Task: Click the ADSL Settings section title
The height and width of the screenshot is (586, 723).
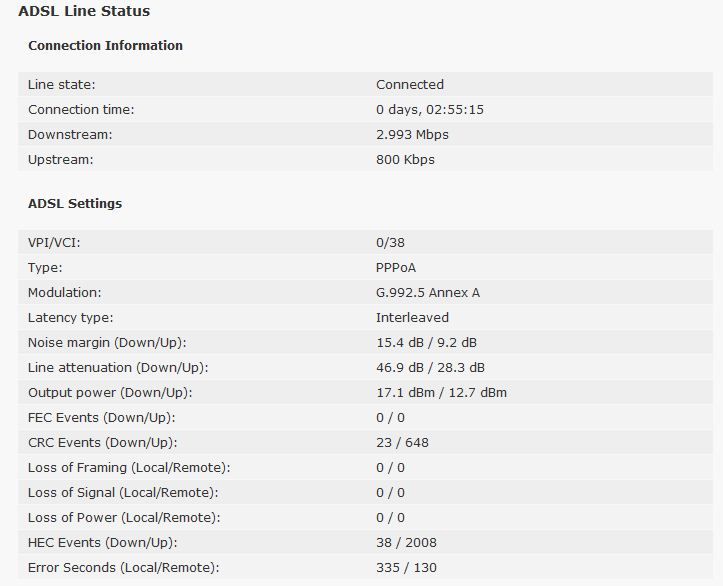Action: point(75,204)
